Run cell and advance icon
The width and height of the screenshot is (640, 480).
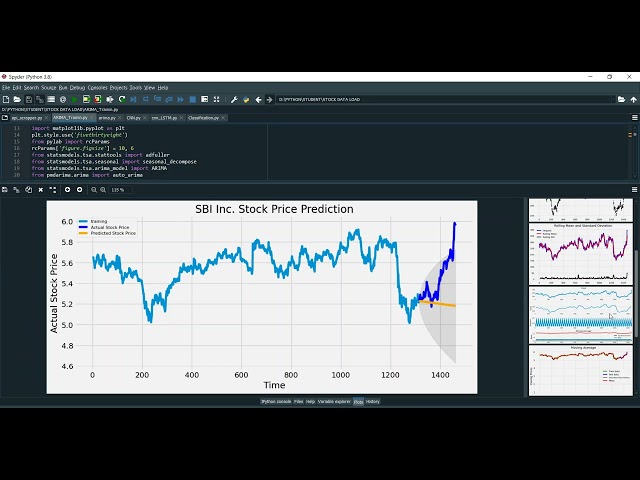tap(98, 99)
